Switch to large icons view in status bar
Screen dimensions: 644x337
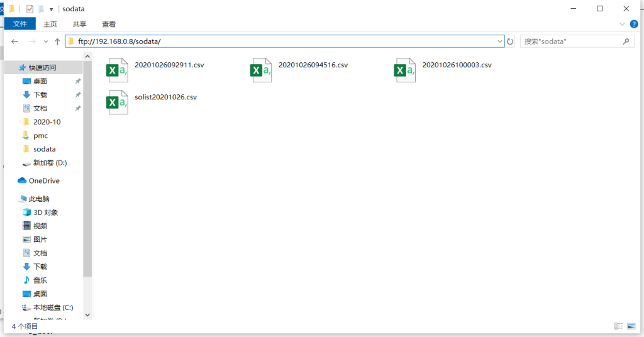pos(631,326)
